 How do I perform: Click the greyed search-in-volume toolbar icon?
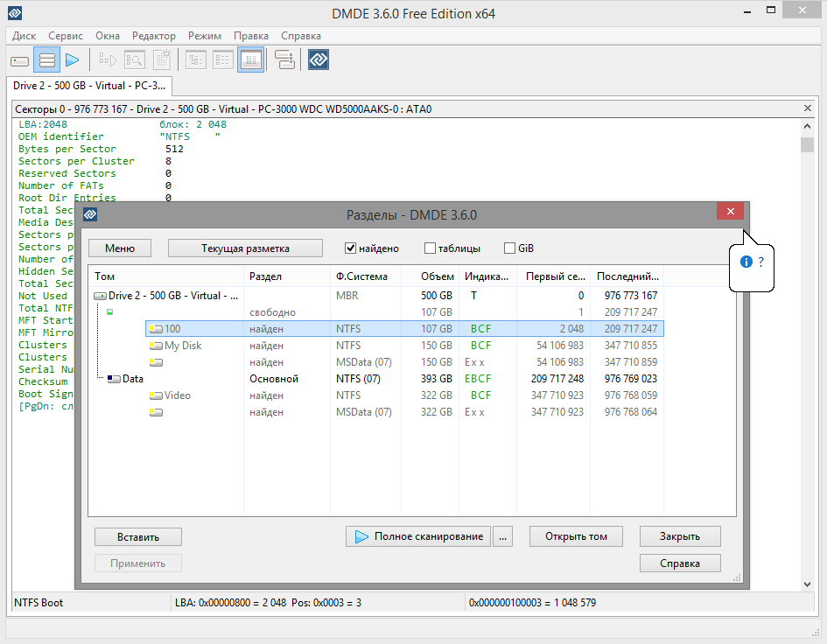point(109,60)
